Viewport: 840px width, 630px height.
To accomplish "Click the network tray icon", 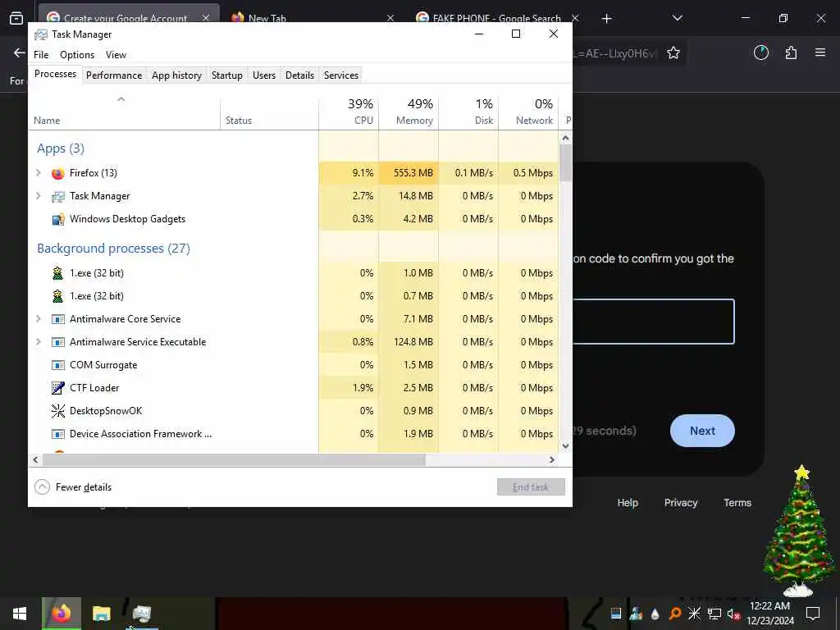I will pos(714,614).
